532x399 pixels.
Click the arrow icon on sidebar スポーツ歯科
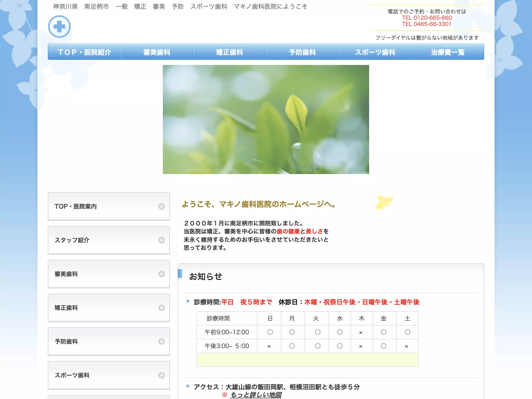point(162,375)
